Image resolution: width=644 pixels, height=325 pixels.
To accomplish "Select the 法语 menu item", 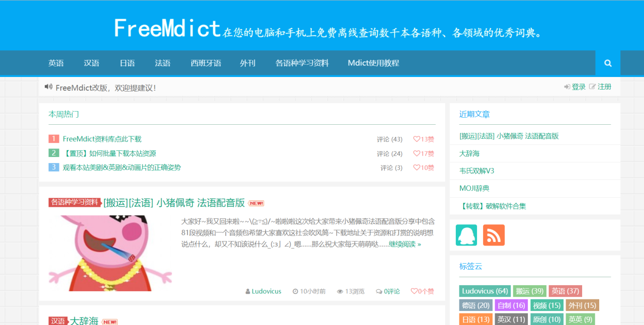I will [163, 63].
